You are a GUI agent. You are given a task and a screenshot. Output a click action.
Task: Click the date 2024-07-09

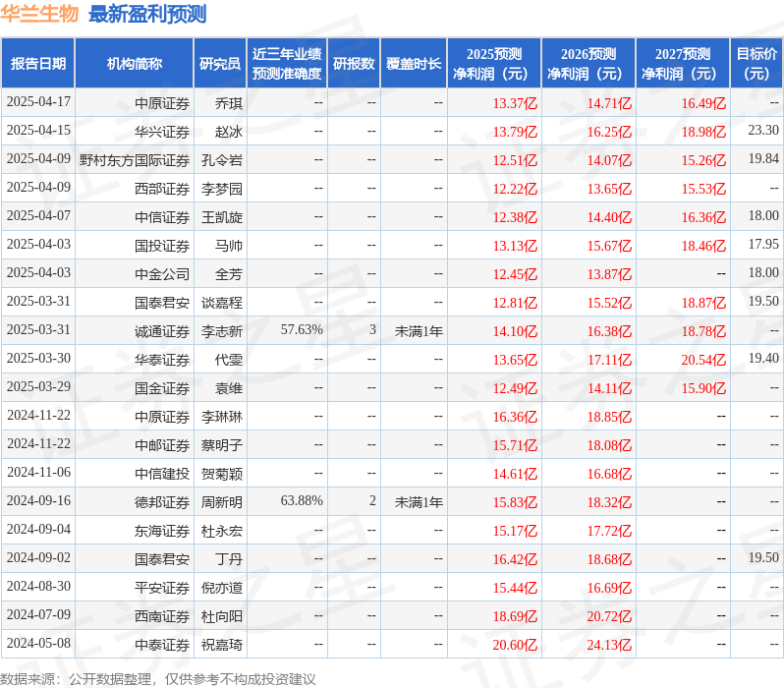coord(38,615)
